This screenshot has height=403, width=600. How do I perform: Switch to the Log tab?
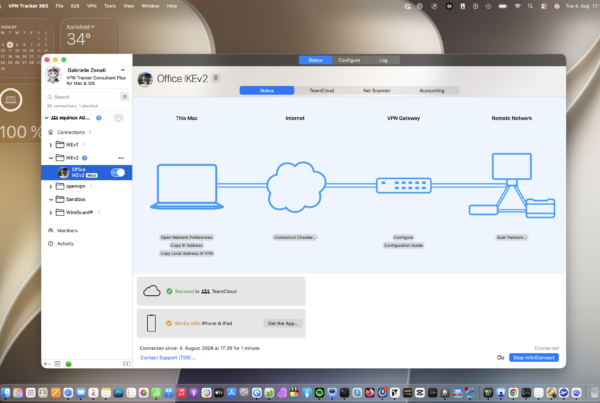pyautogui.click(x=383, y=60)
